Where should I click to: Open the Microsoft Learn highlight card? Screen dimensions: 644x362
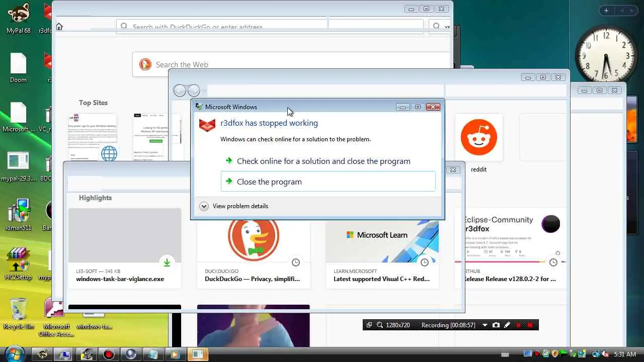point(382,254)
